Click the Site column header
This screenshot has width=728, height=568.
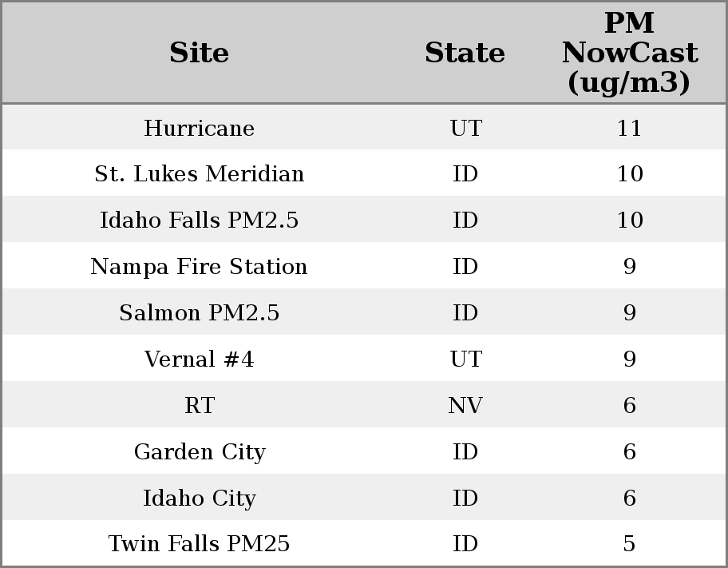200,54
